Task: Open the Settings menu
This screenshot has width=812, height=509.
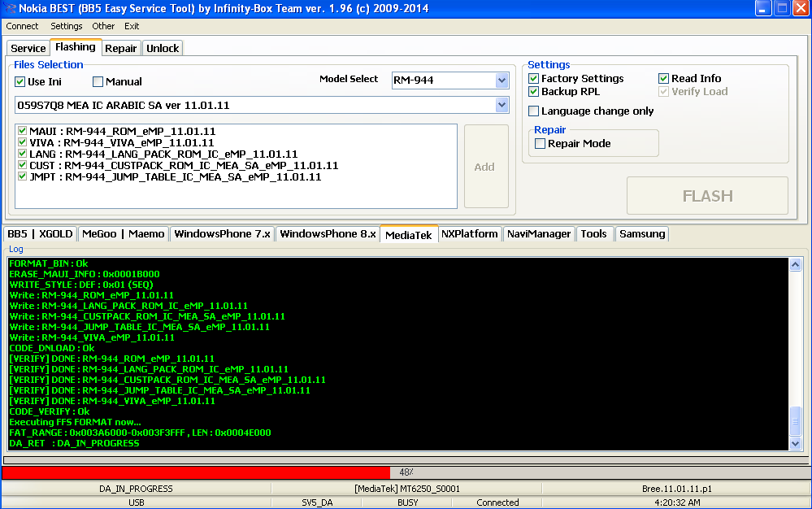Action: [67, 26]
